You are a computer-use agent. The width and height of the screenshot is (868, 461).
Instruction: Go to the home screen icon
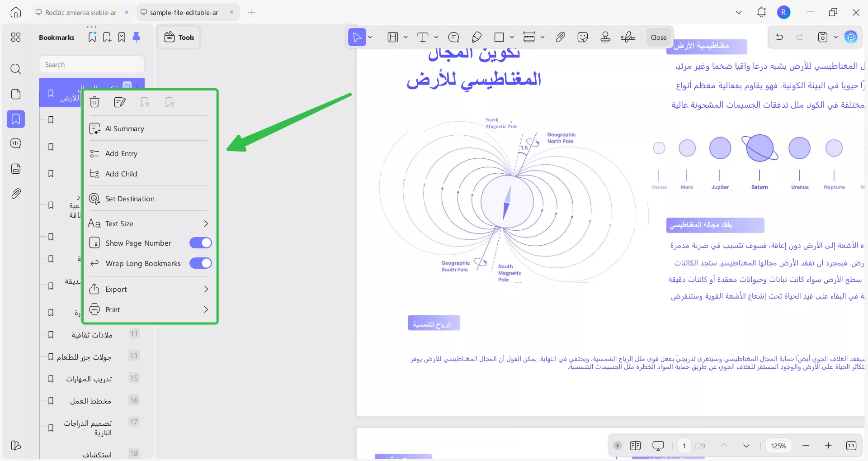coord(16,12)
